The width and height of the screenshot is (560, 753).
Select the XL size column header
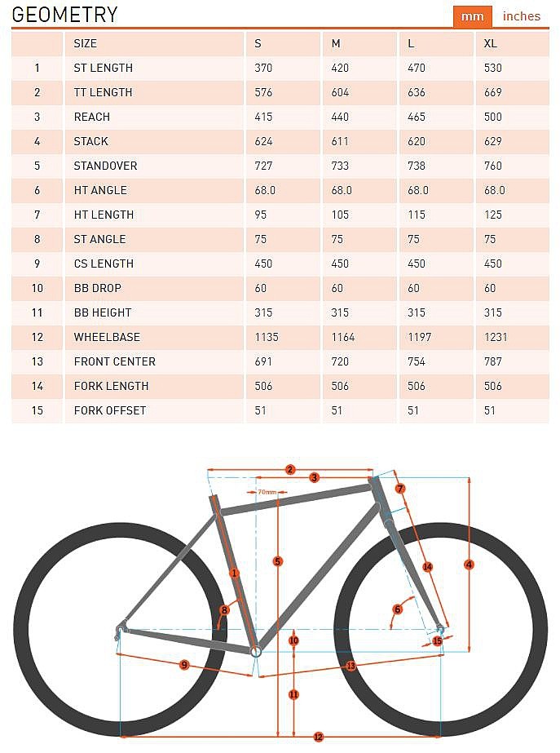pos(490,43)
